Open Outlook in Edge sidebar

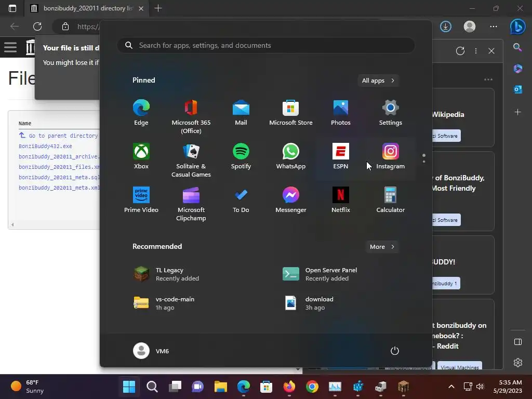518,89
